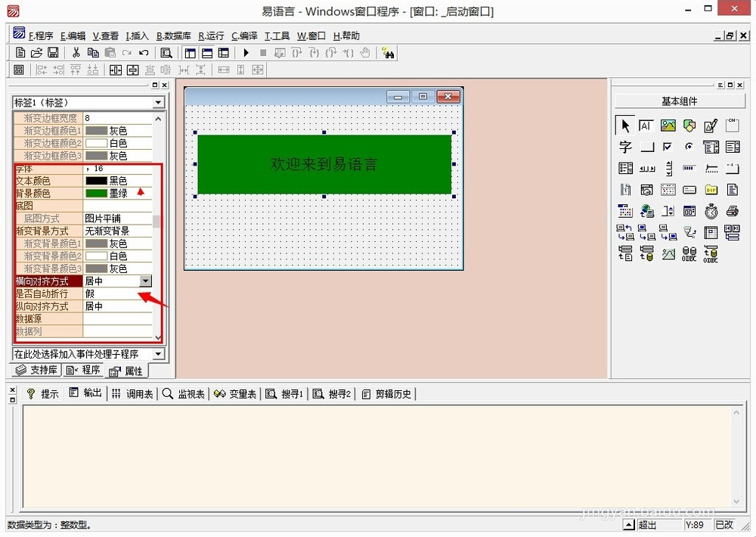Click the Copy toolbar icon
This screenshot has height=537, width=756.
(x=93, y=53)
